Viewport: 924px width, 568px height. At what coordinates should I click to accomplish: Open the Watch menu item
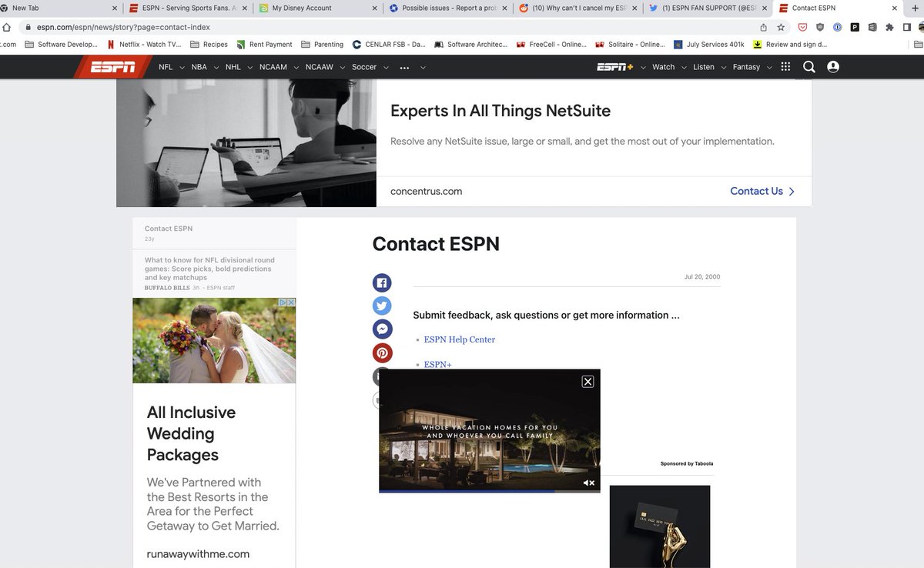663,67
